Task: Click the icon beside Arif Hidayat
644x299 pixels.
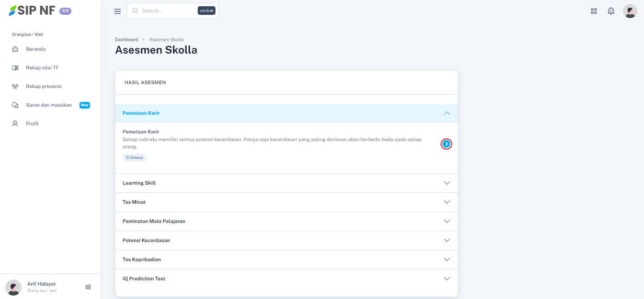Action: pyautogui.click(x=88, y=287)
